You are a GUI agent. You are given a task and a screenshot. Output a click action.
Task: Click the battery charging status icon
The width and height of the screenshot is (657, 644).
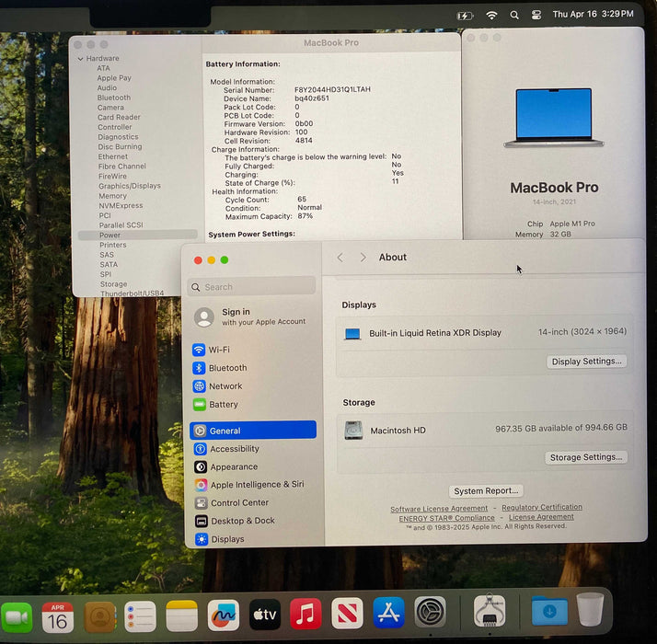coord(465,16)
